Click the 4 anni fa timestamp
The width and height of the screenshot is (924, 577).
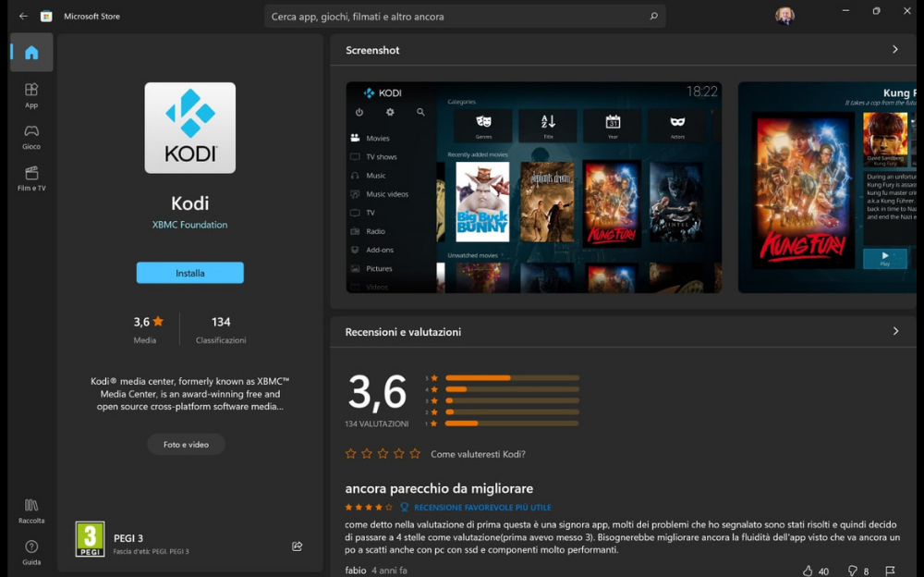[x=389, y=571]
